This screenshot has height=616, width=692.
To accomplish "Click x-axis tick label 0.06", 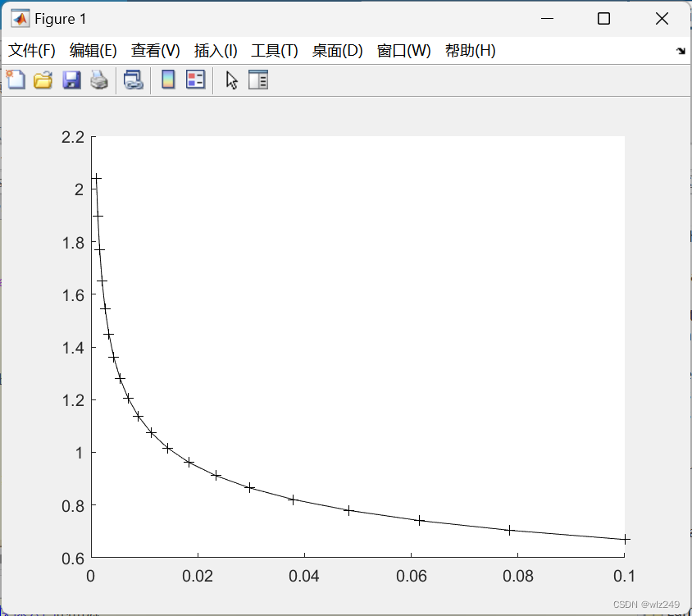I will tap(412, 577).
